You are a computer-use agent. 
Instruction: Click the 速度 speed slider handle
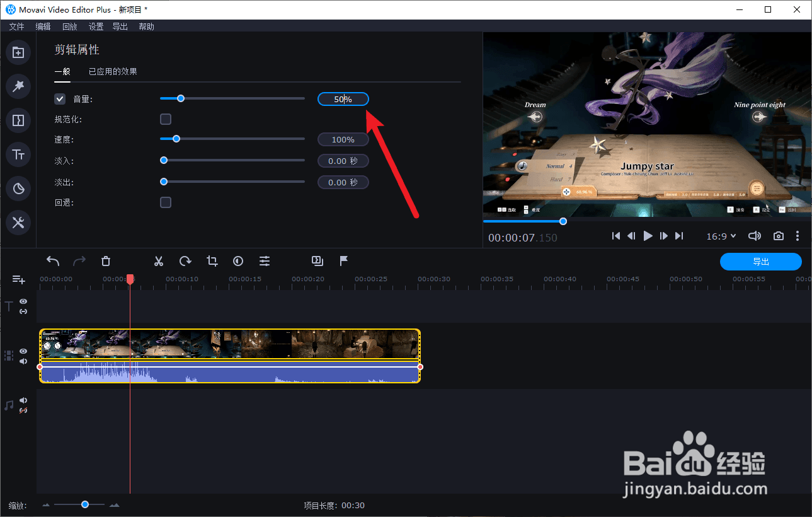pyautogui.click(x=176, y=139)
